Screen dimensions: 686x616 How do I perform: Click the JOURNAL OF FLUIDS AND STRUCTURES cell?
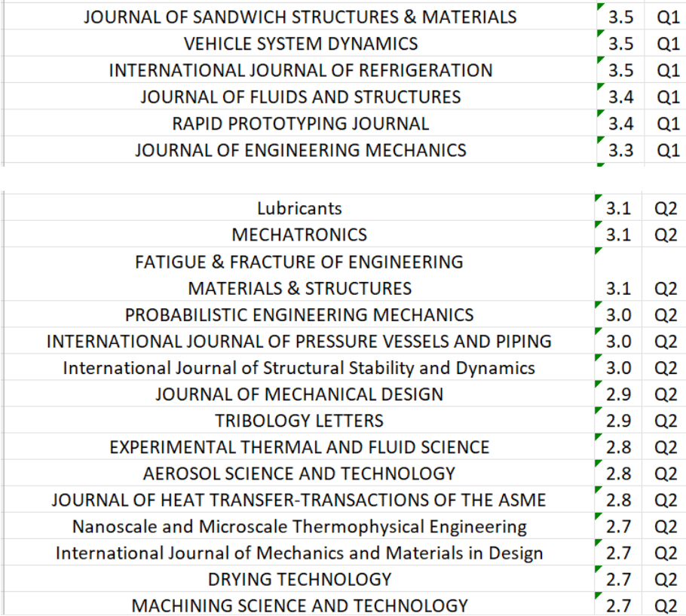click(300, 97)
